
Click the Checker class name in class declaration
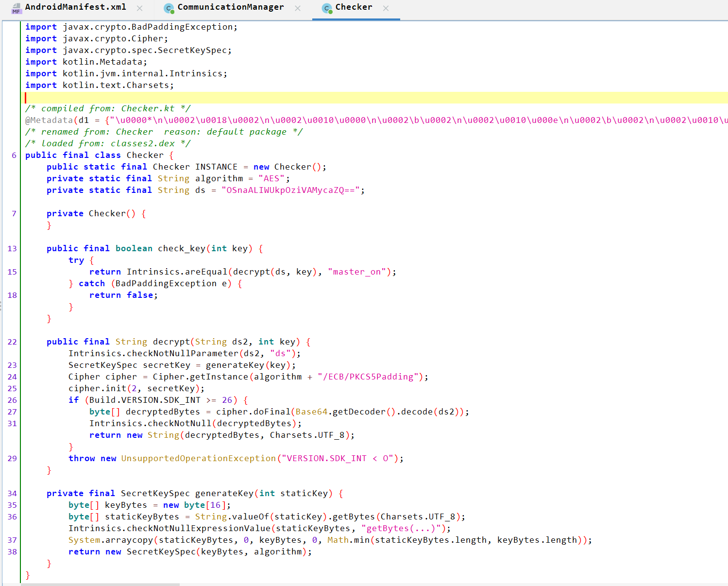pos(145,155)
